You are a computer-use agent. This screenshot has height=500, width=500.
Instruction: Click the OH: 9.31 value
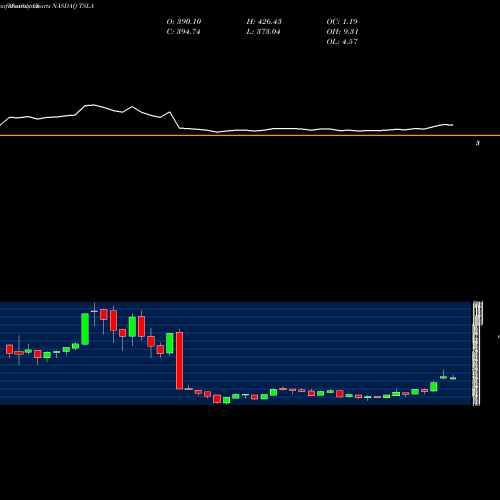[x=342, y=32]
